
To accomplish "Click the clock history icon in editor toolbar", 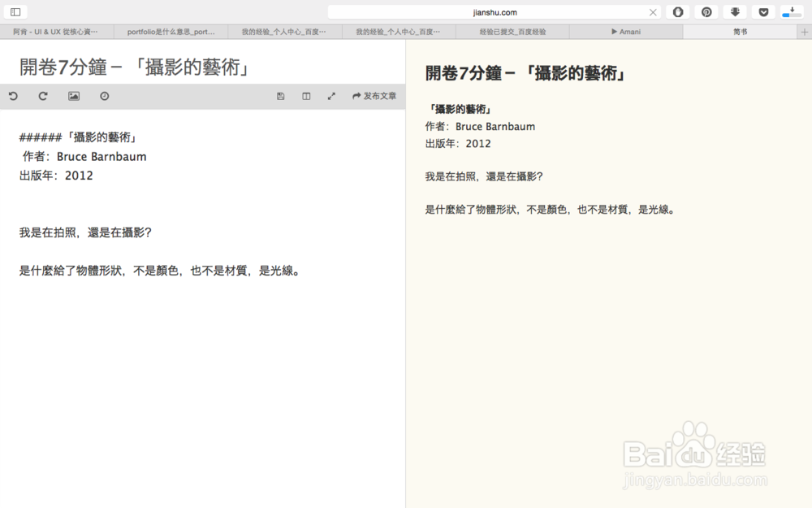I will (x=102, y=96).
